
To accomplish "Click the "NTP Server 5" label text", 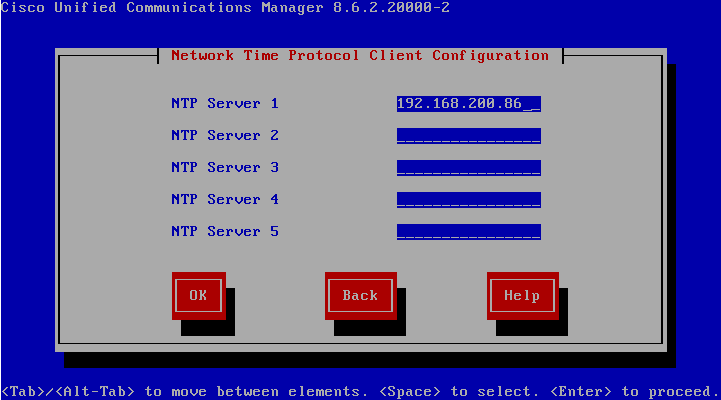I will coord(225,232).
